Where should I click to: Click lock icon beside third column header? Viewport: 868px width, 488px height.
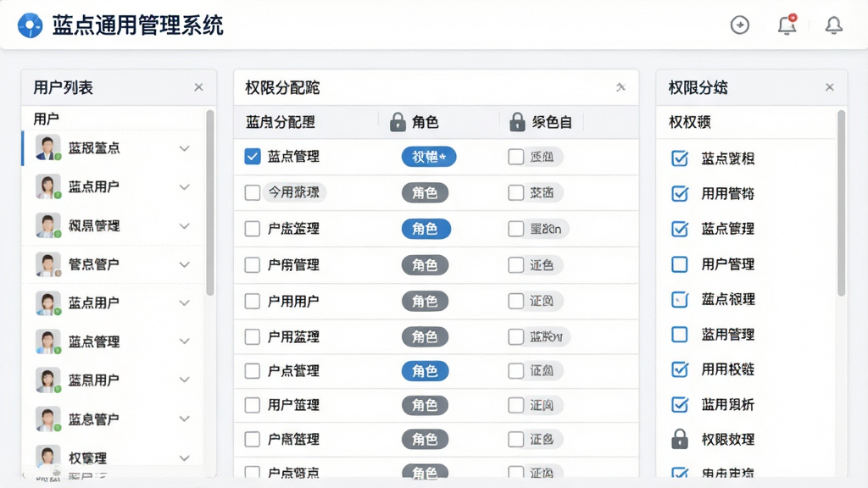pos(517,122)
